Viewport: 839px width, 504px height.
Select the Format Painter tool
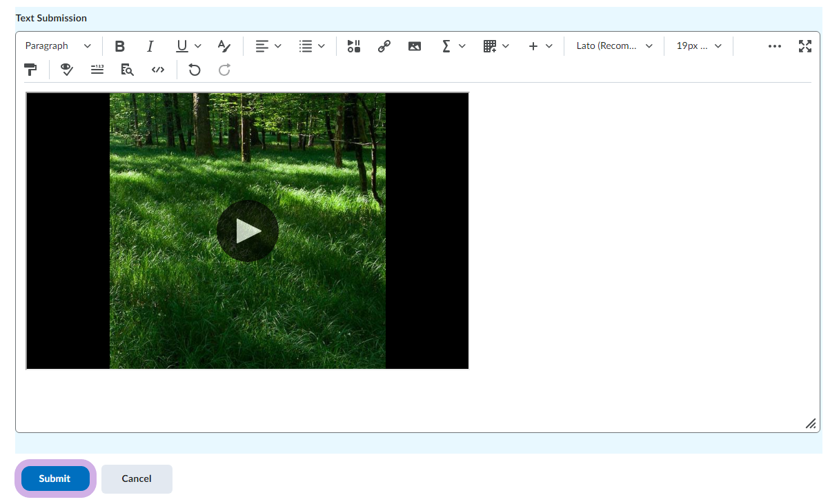pyautogui.click(x=31, y=70)
